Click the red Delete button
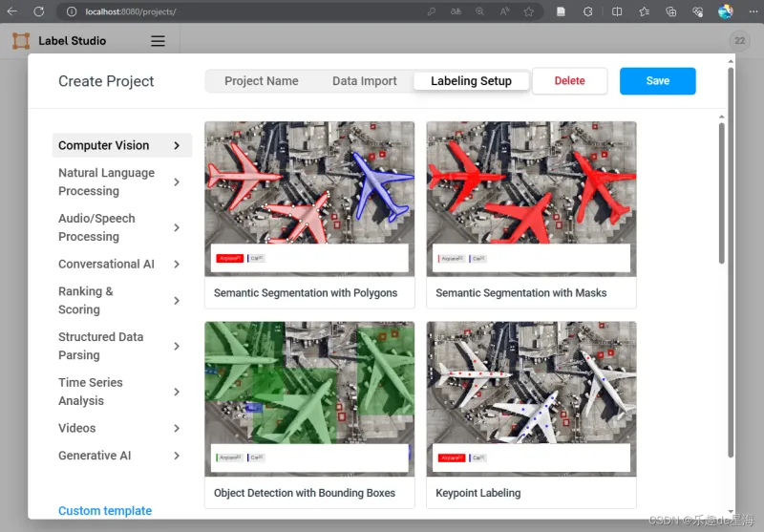764x532 pixels. point(569,81)
